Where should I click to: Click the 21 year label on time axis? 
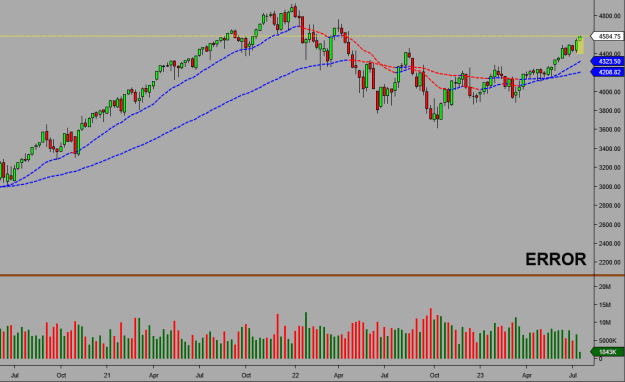[x=107, y=375]
